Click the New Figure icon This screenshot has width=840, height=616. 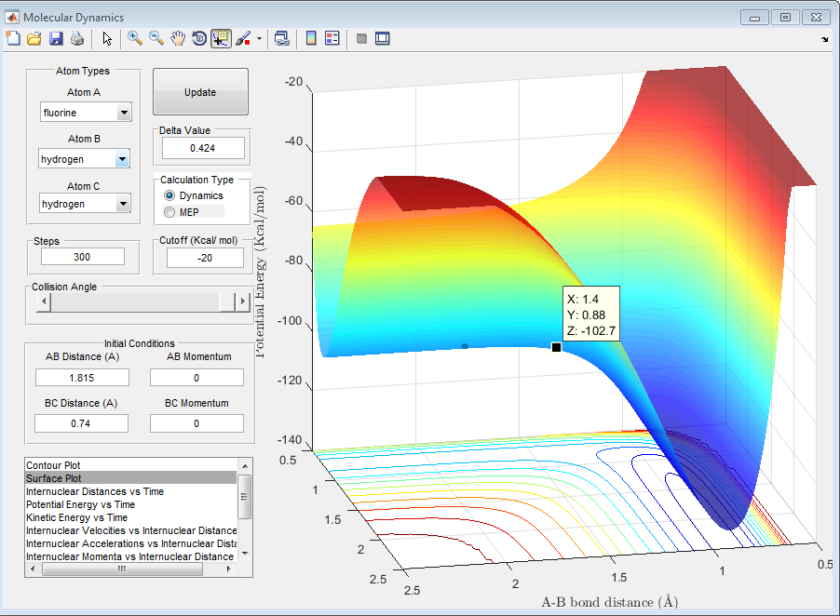pos(13,38)
